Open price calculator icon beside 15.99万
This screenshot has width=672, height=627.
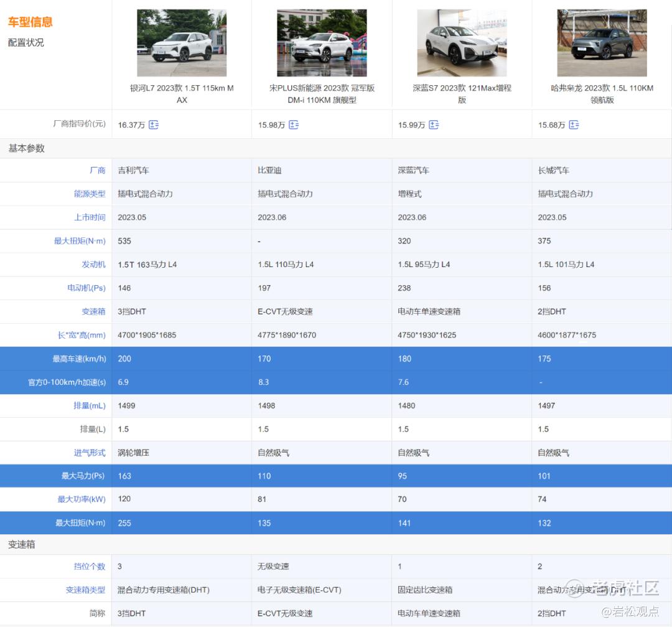point(434,125)
